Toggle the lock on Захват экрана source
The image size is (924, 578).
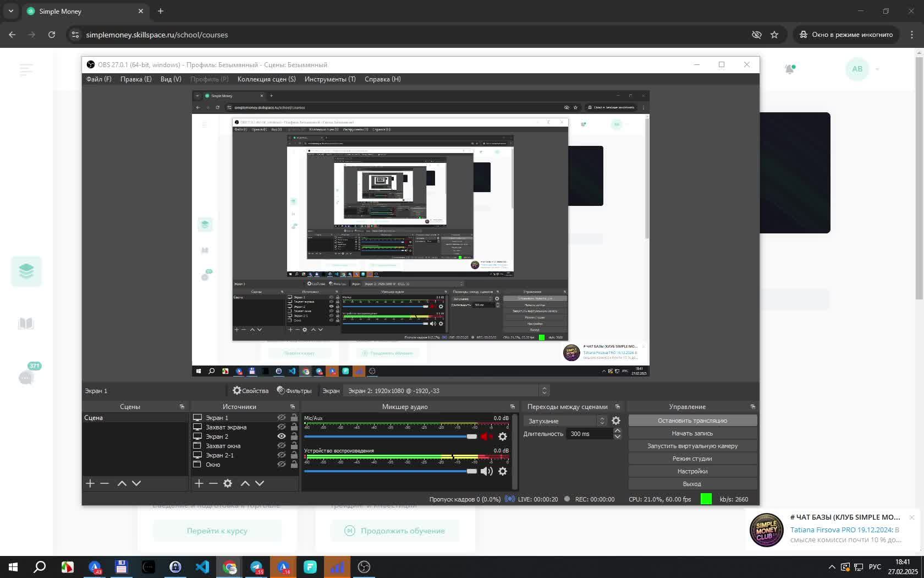click(x=294, y=427)
